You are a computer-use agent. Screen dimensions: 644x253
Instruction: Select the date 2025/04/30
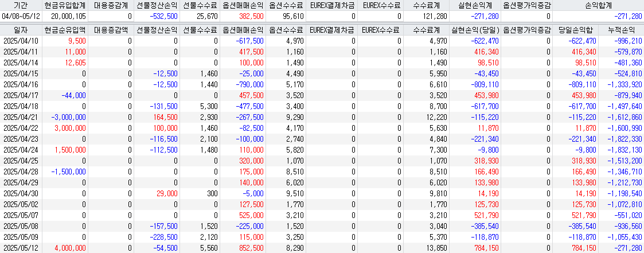21,193
